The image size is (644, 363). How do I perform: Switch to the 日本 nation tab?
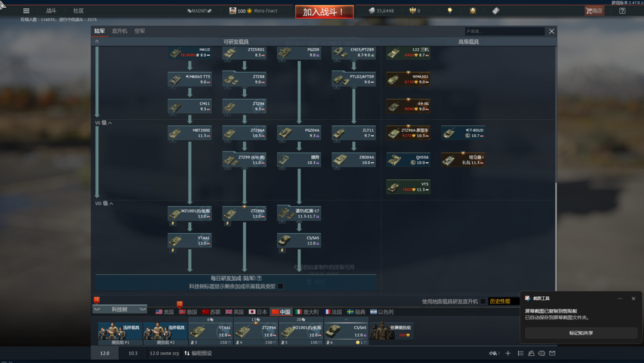(x=258, y=312)
